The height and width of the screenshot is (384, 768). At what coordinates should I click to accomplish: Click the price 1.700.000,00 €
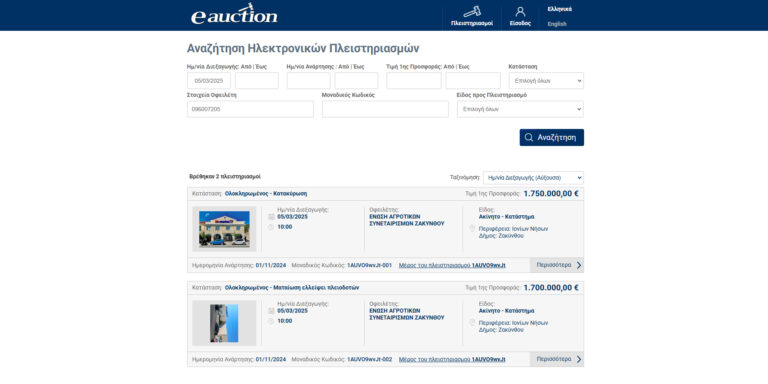point(551,288)
